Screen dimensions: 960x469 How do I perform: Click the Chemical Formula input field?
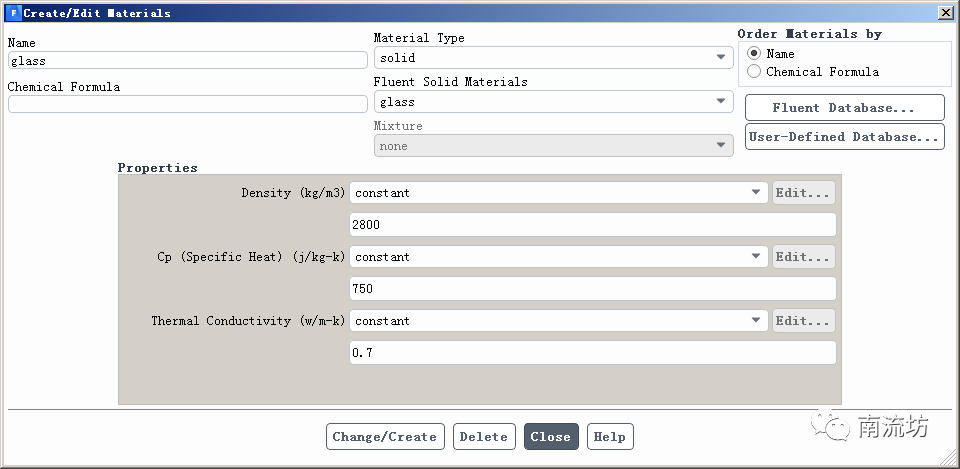coord(187,104)
